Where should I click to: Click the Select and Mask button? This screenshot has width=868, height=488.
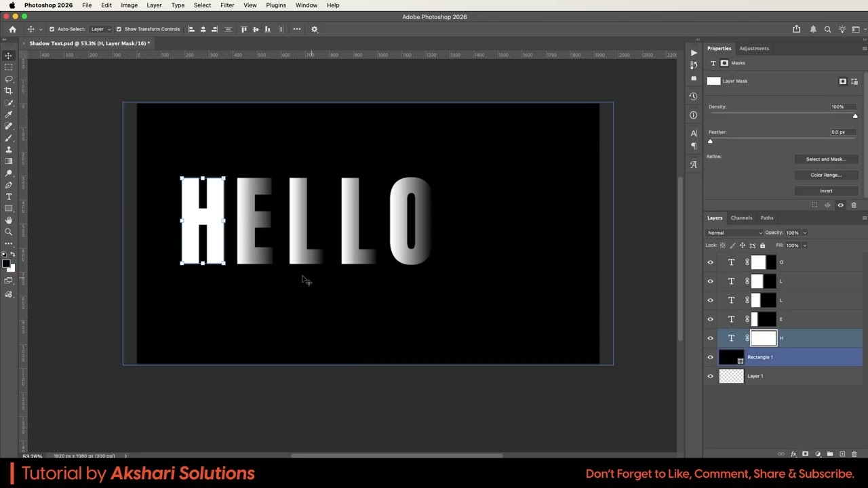coord(825,159)
